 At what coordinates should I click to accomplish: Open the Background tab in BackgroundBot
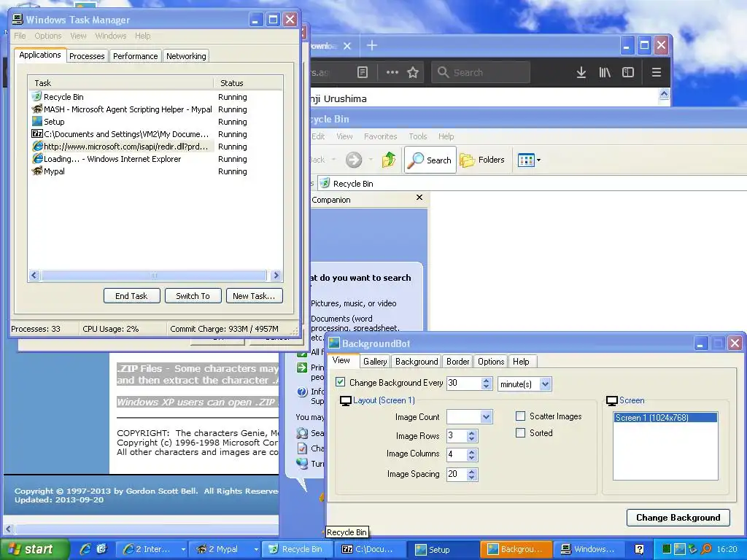click(x=417, y=362)
